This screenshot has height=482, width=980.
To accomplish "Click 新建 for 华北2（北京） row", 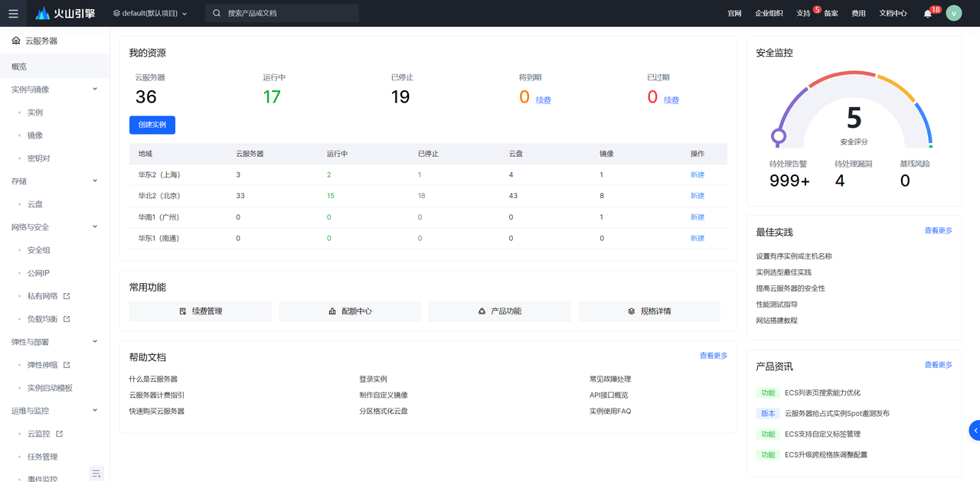I will pyautogui.click(x=697, y=196).
